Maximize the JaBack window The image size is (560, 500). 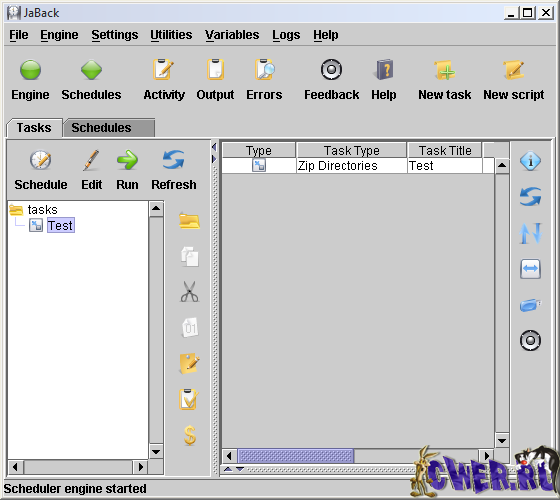[528, 13]
